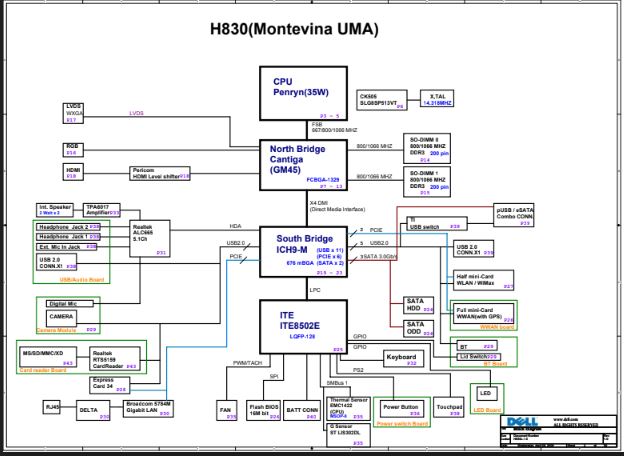Click the SMBus 1 label

pyautogui.click(x=337, y=383)
